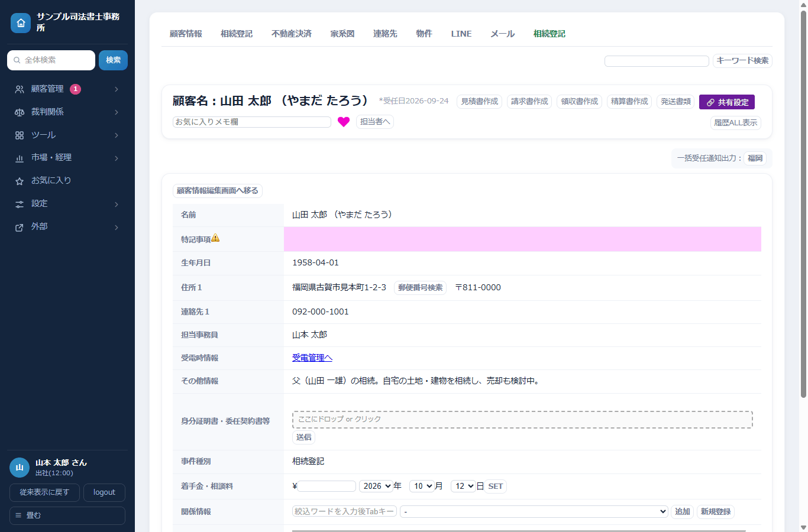This screenshot has width=808, height=532.
Task: Open the 不動産決済 tab
Action: click(x=291, y=34)
